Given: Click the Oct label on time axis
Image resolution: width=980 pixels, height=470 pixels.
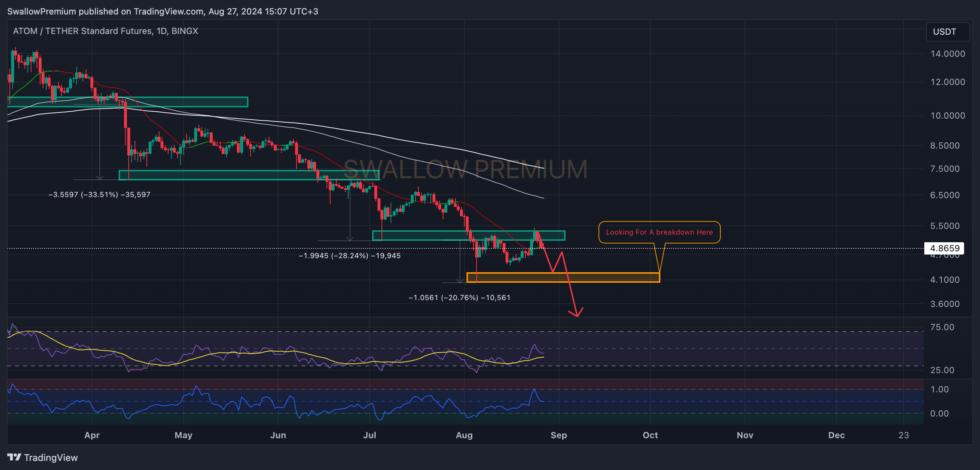Looking at the screenshot, I should [x=650, y=435].
